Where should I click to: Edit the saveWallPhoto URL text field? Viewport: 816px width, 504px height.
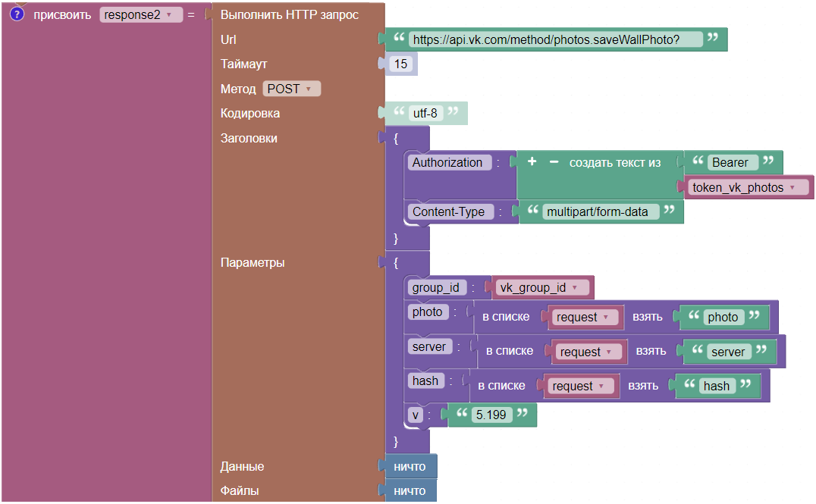(x=555, y=40)
